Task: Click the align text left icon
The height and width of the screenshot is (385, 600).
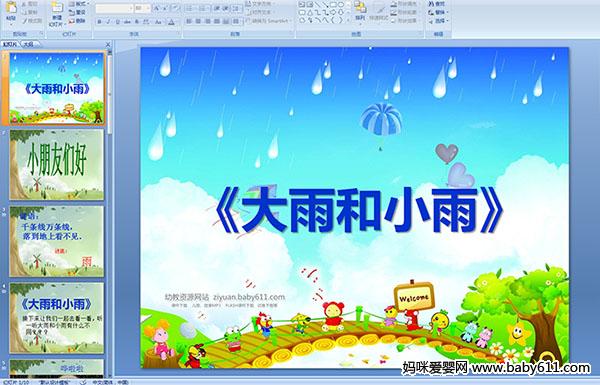Action: pos(189,21)
